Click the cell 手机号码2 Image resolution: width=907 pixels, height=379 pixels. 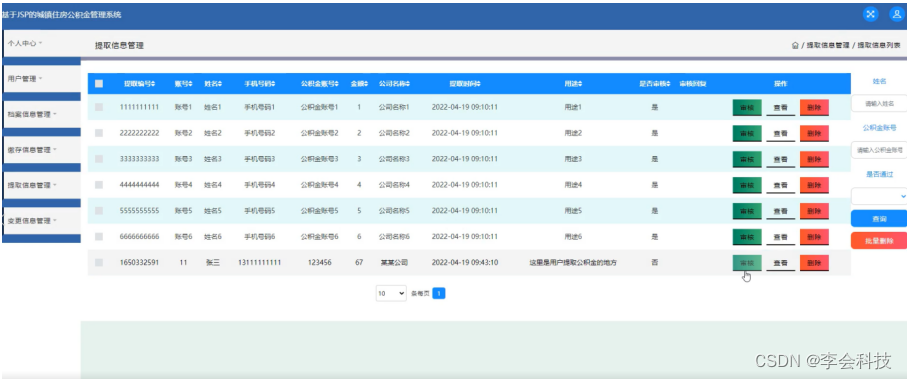tap(259, 133)
